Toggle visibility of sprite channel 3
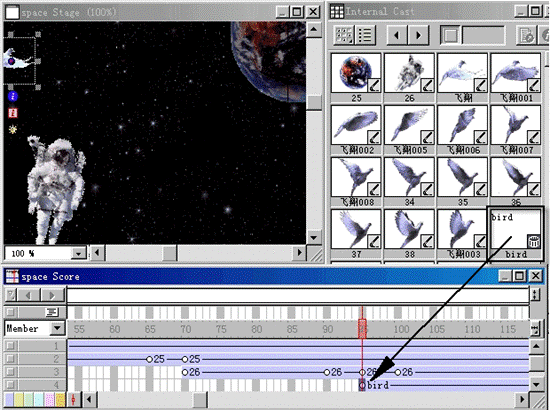Screen dimensions: 550x410 (11, 372)
